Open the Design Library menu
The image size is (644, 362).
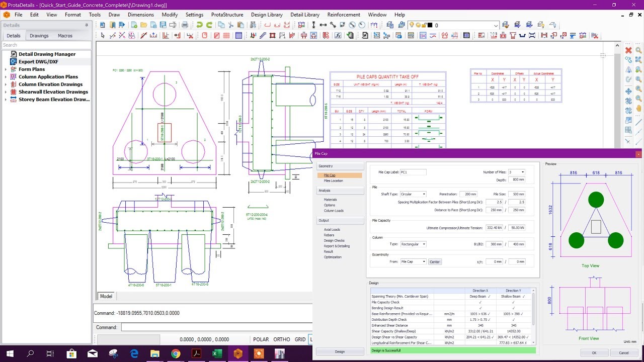tap(267, 15)
